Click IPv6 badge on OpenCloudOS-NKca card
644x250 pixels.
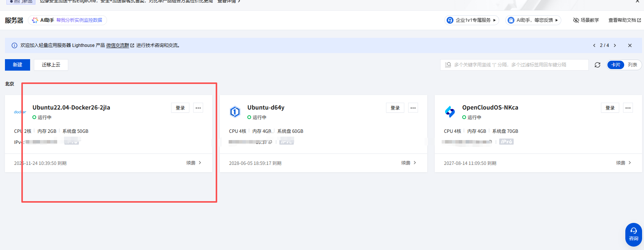506,142
